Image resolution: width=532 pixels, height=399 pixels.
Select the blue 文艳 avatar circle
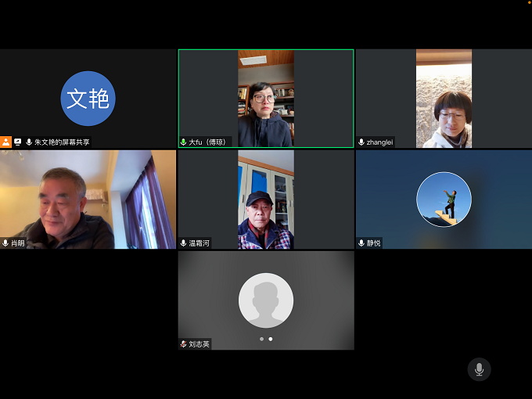tap(88, 99)
